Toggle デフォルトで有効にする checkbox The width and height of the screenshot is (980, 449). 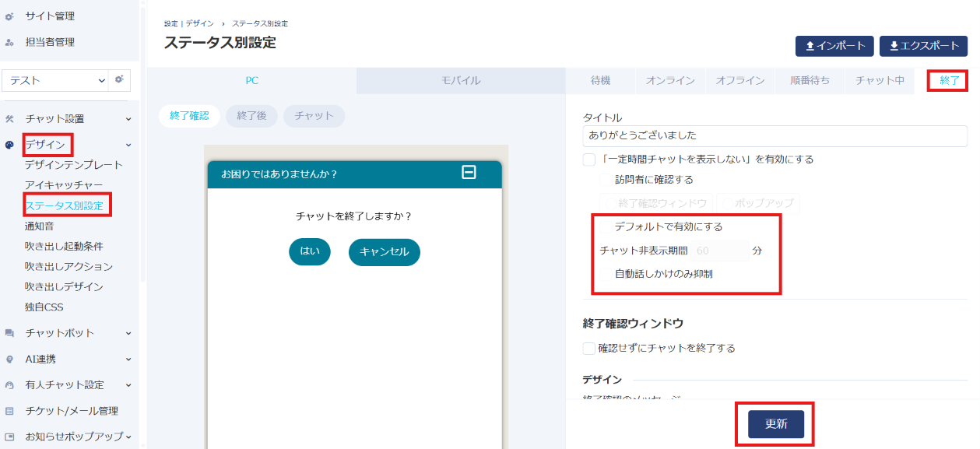click(x=606, y=227)
